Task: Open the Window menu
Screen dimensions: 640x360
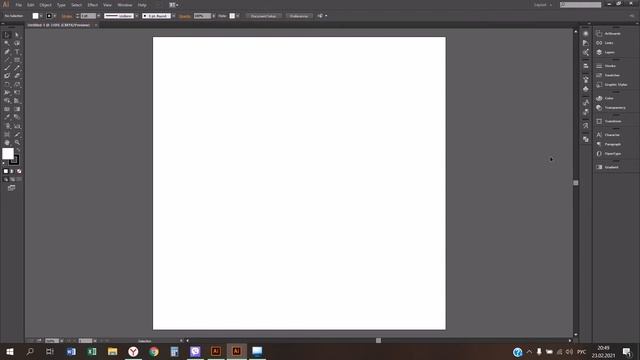Action: coord(125,5)
